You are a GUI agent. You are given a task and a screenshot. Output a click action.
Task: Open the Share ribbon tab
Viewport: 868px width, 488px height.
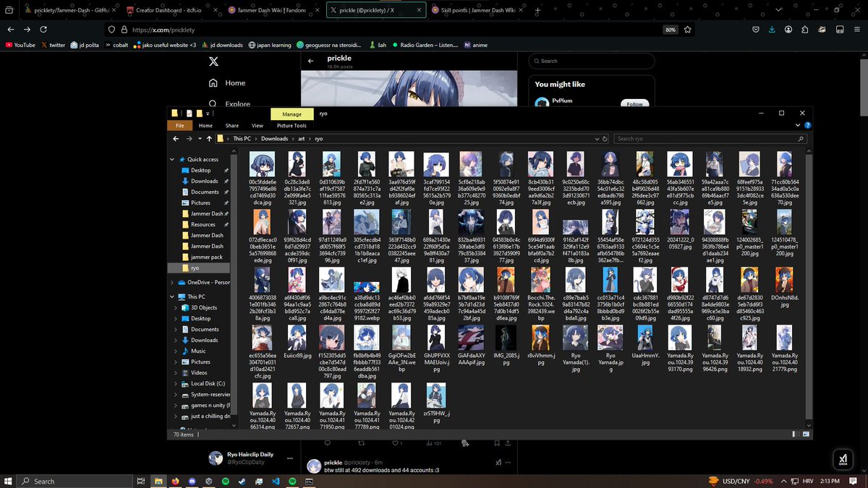point(231,126)
